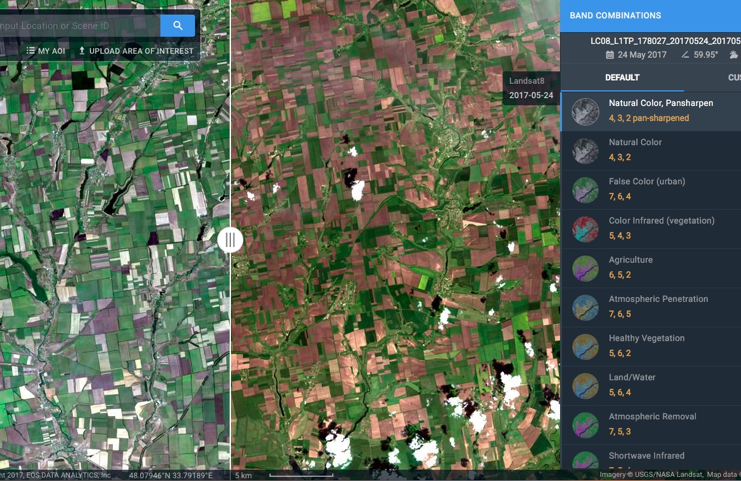741x481 pixels.
Task: Choose Land/Water 5,6,4 combination
Action: (651, 386)
